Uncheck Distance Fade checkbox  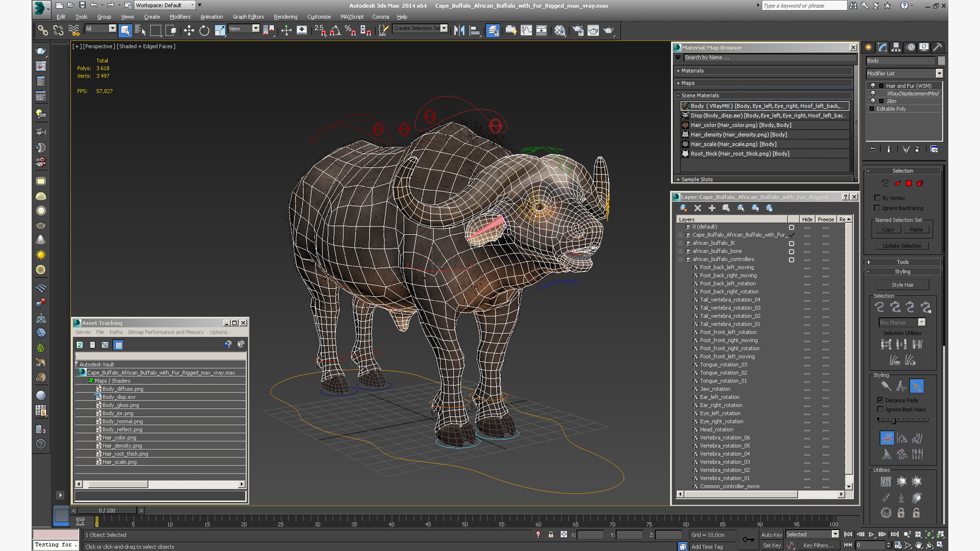tap(880, 400)
